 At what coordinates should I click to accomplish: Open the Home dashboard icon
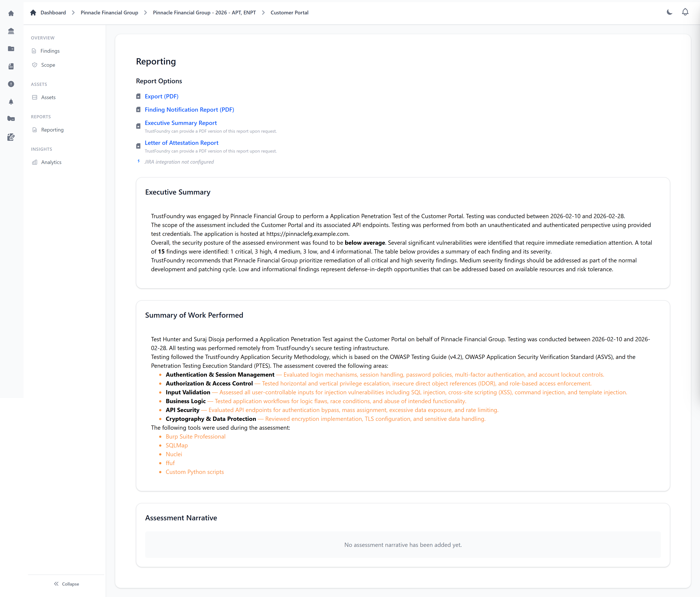11,13
